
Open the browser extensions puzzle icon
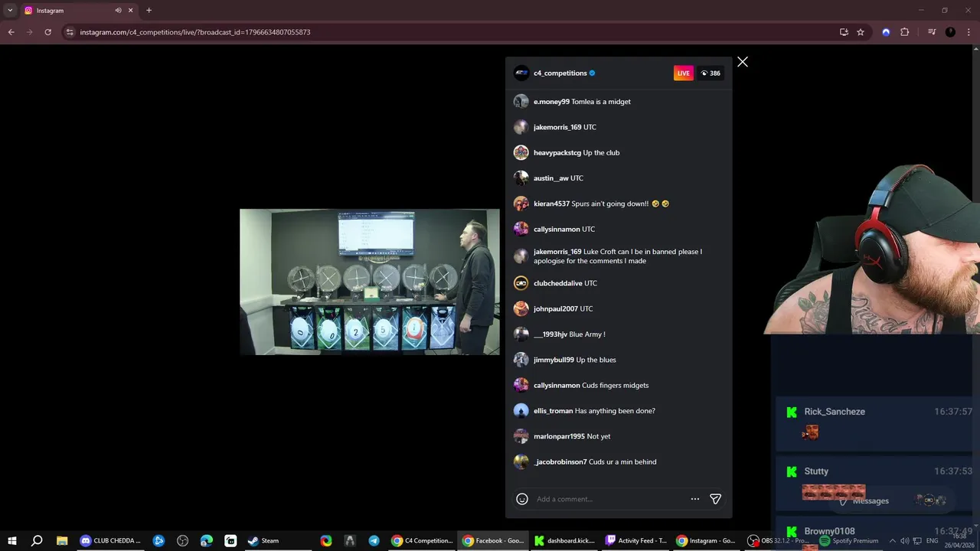point(905,32)
